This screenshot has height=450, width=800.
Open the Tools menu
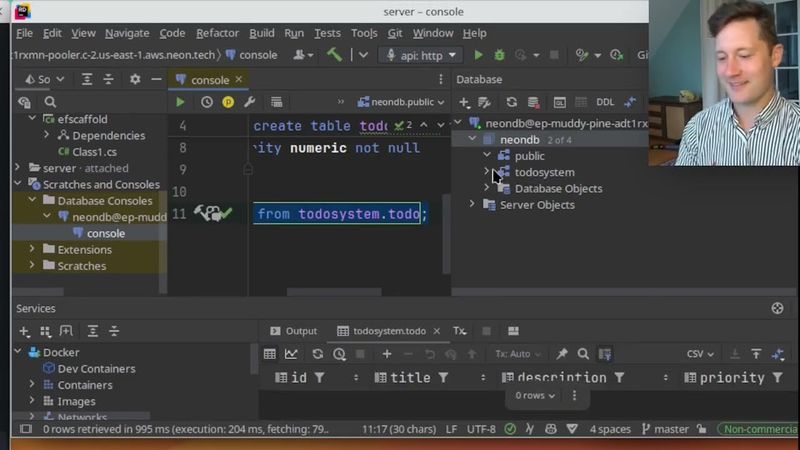pyautogui.click(x=364, y=33)
